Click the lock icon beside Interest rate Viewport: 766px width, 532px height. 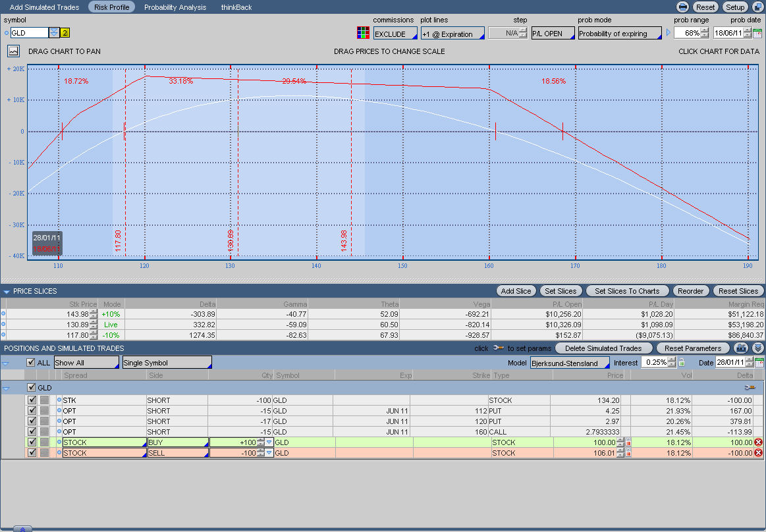(x=682, y=363)
